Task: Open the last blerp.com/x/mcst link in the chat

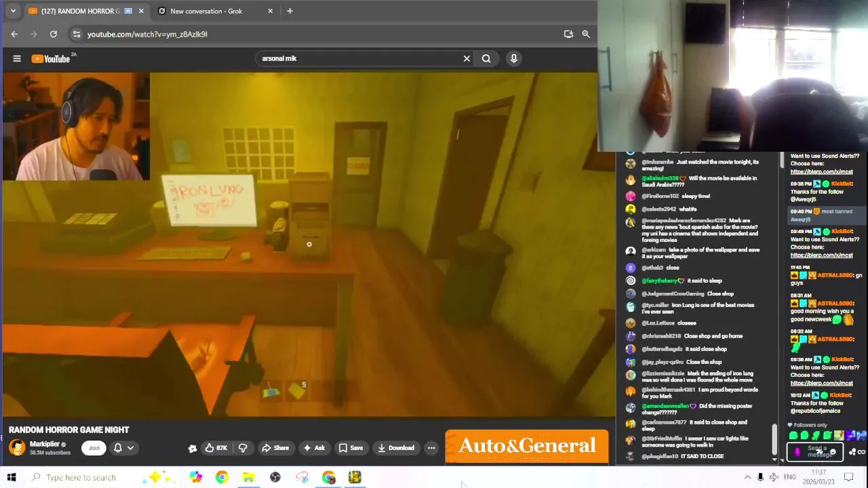Action: [x=821, y=383]
